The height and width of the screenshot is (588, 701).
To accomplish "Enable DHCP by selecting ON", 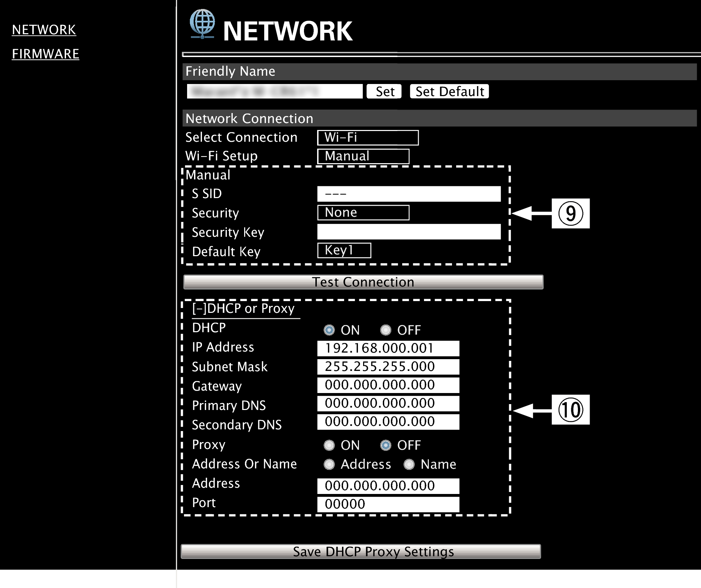I will tap(329, 330).
